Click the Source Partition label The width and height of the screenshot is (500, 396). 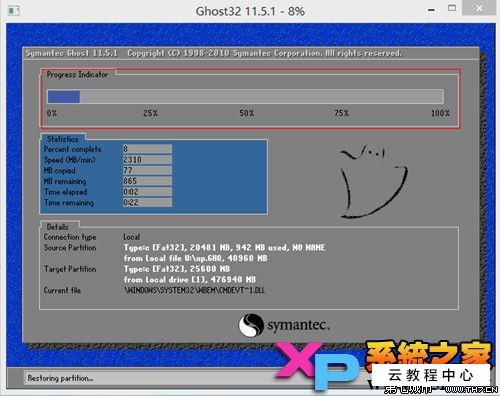(x=70, y=248)
